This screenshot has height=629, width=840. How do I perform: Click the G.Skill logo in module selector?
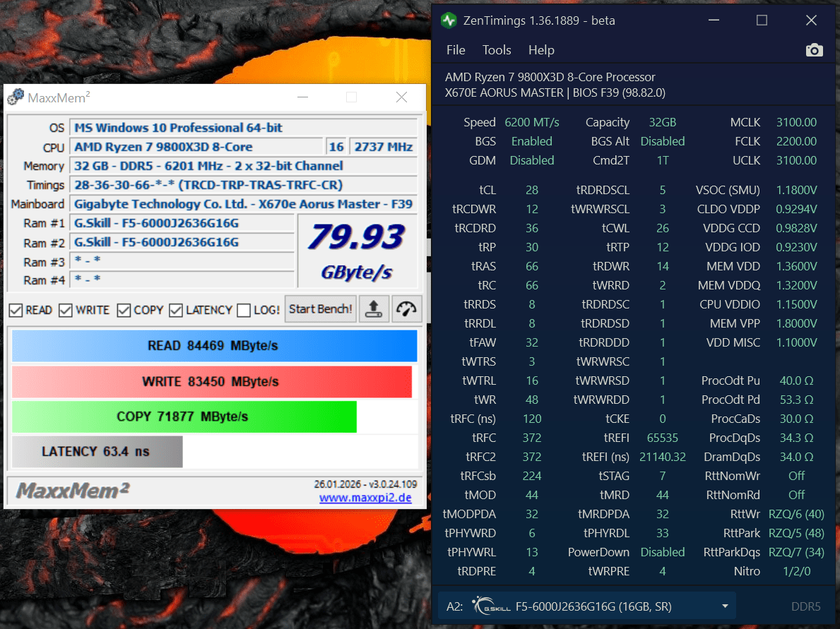(x=491, y=606)
